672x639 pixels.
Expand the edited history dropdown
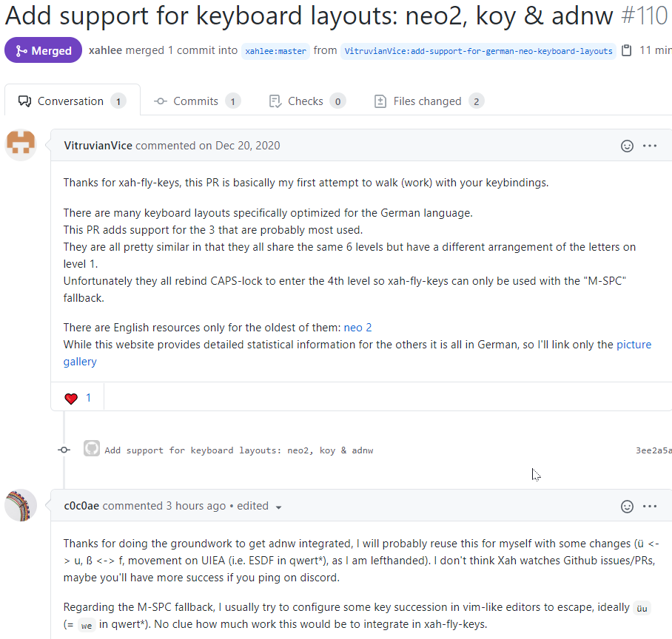(x=259, y=506)
